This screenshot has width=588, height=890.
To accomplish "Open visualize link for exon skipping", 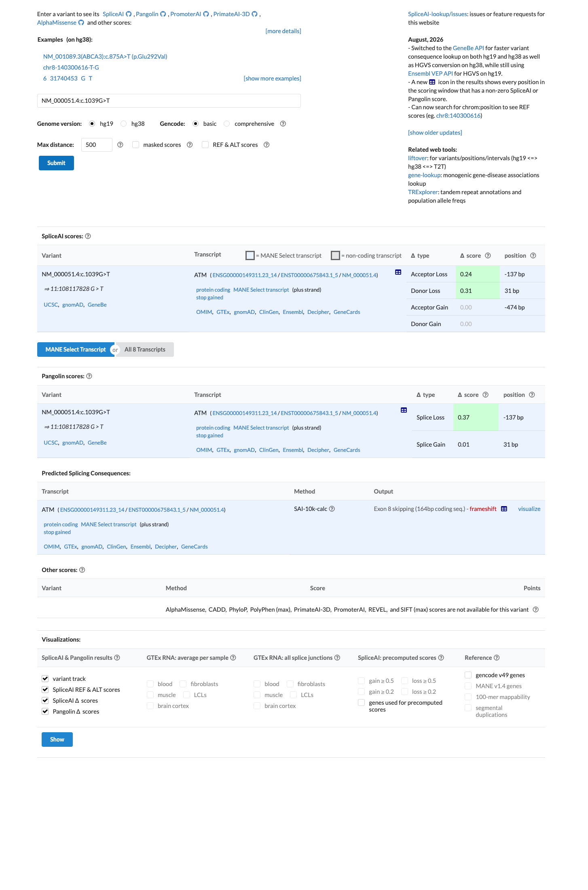I will pos(529,509).
